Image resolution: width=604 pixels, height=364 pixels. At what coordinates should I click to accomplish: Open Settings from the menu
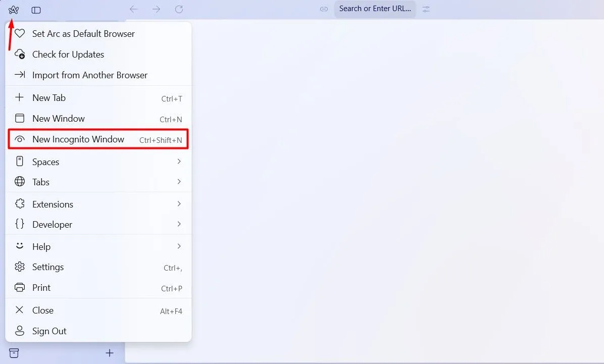(x=48, y=267)
